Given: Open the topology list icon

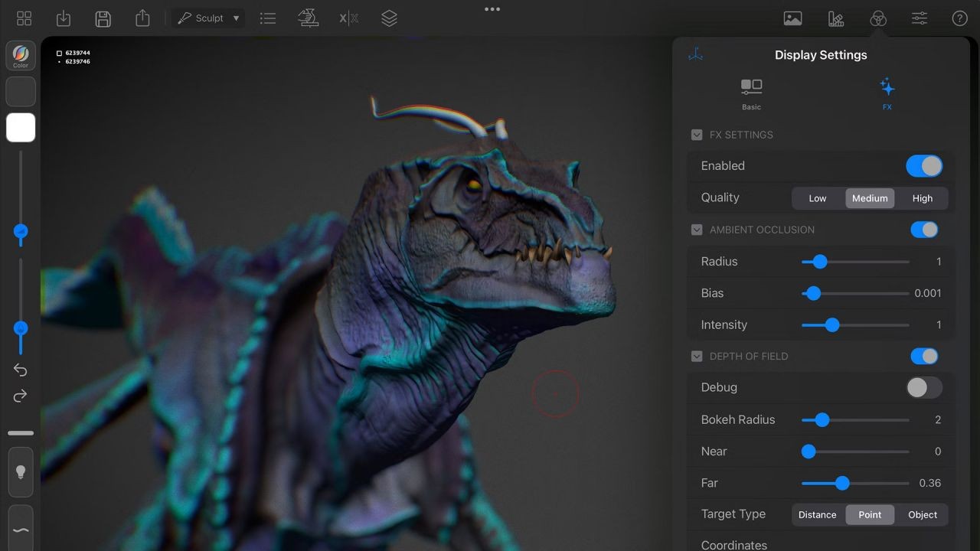Looking at the screenshot, I should pyautogui.click(x=268, y=18).
